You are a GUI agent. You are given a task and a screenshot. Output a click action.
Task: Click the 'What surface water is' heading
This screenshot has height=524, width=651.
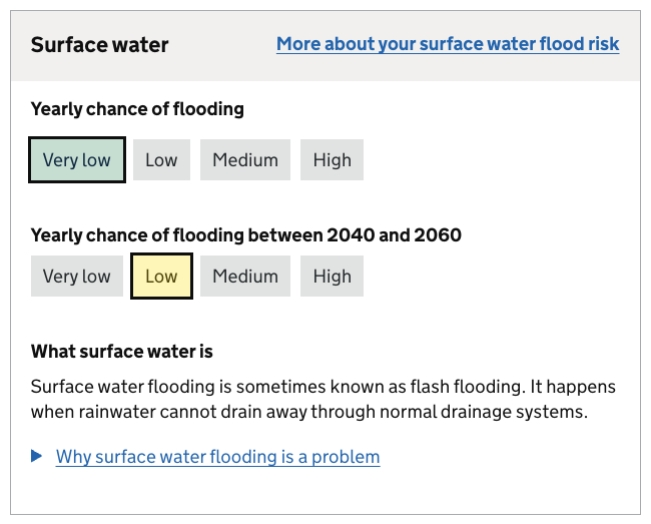pyautogui.click(x=121, y=351)
